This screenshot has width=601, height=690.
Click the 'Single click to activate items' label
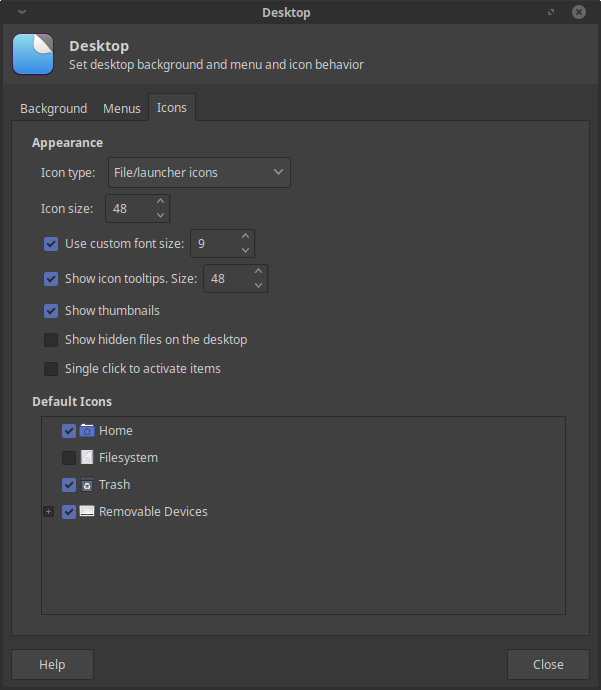point(143,369)
